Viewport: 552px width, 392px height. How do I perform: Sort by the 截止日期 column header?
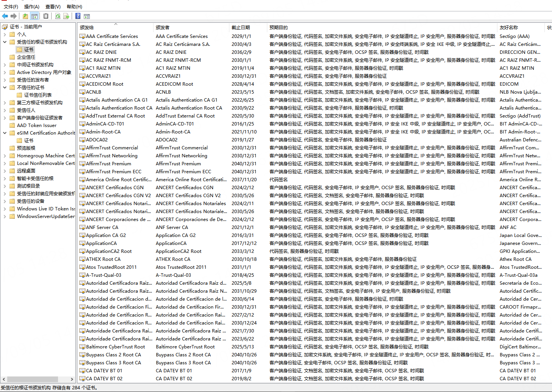click(x=248, y=27)
